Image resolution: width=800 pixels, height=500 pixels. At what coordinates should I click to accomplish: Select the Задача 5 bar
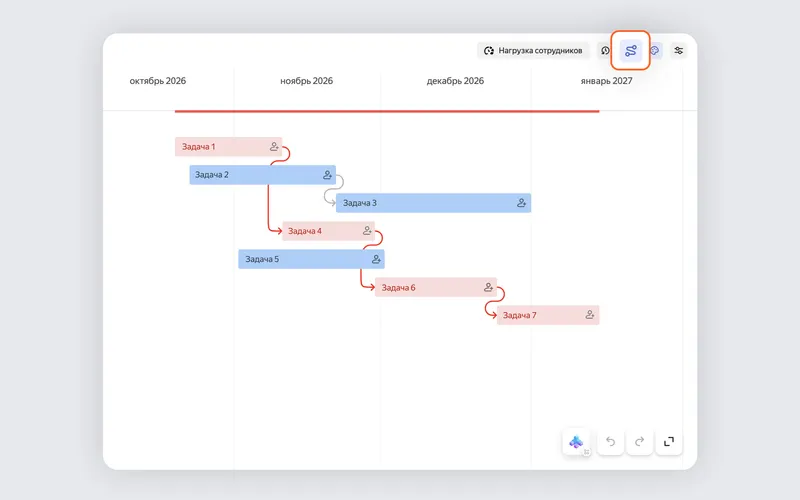click(312, 259)
